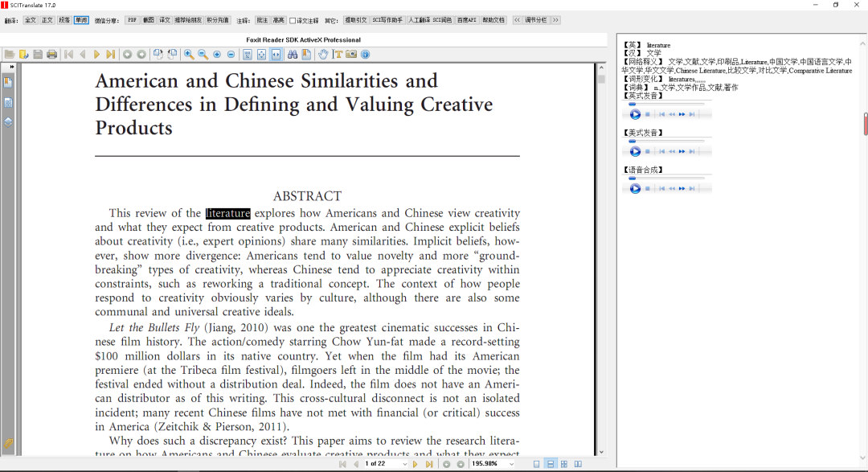Screen dimensions: 868x472
Task: Click the 截图 screenshot button
Action: point(149,20)
